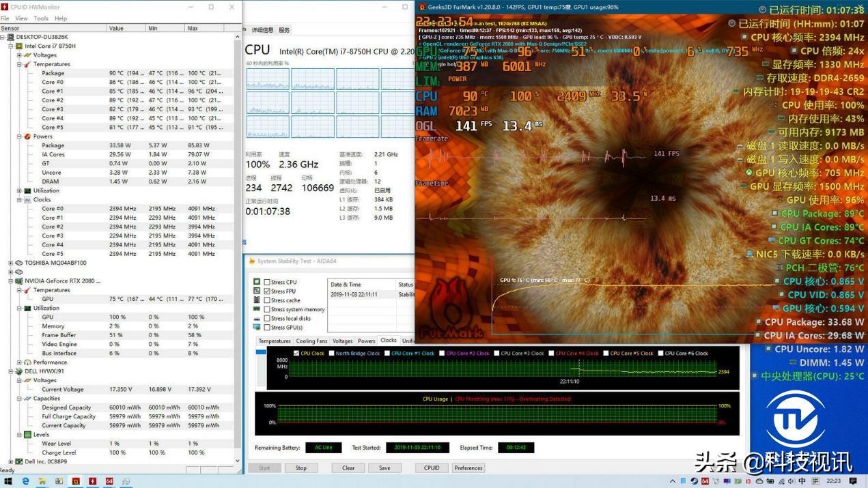Click the NVIDIA GeForce RTX 2080 card icon
Image resolution: width=868 pixels, height=488 pixels.
(18, 281)
